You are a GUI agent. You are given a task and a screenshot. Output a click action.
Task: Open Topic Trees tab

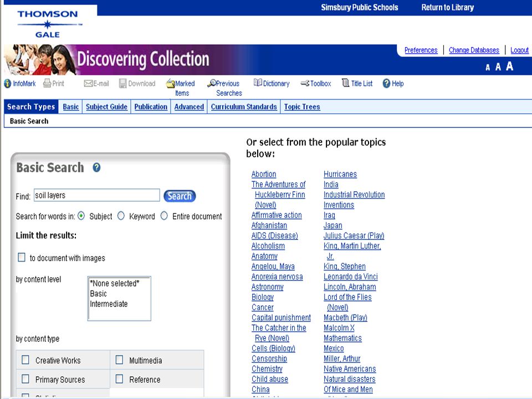(302, 107)
